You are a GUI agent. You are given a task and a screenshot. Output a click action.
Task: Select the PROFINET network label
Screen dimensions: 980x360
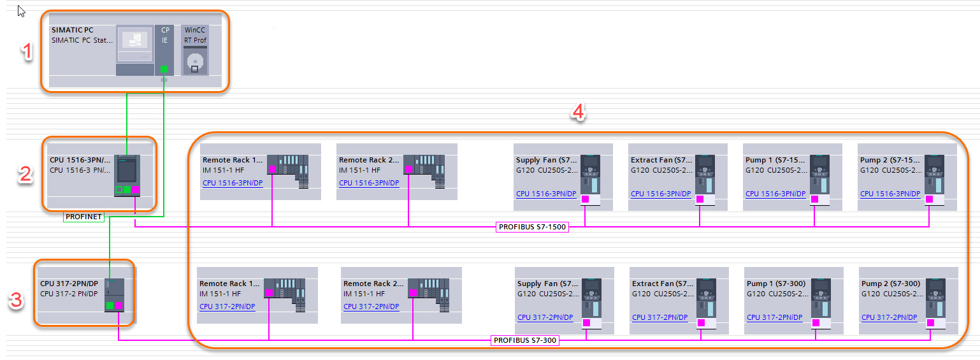(x=84, y=217)
